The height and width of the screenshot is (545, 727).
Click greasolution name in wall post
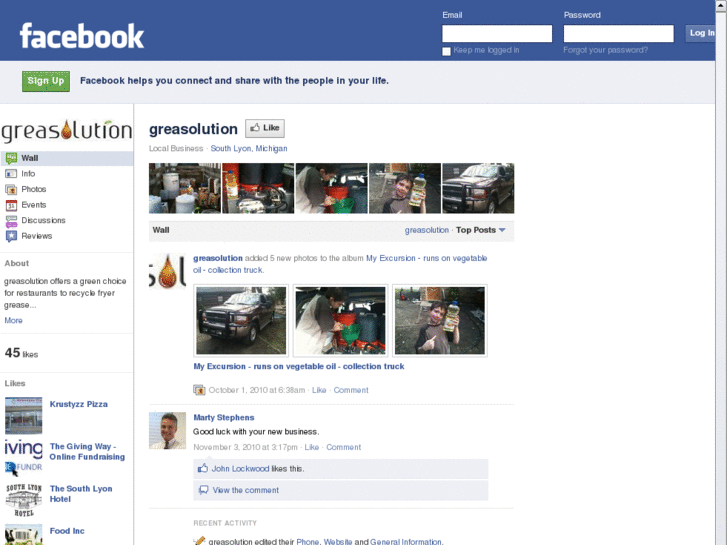point(218,258)
